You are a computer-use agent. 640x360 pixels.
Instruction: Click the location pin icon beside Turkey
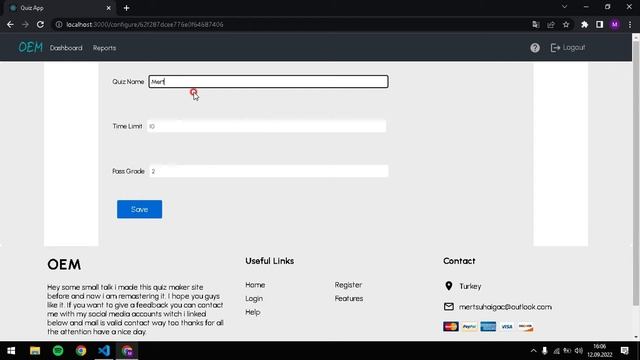click(x=449, y=286)
